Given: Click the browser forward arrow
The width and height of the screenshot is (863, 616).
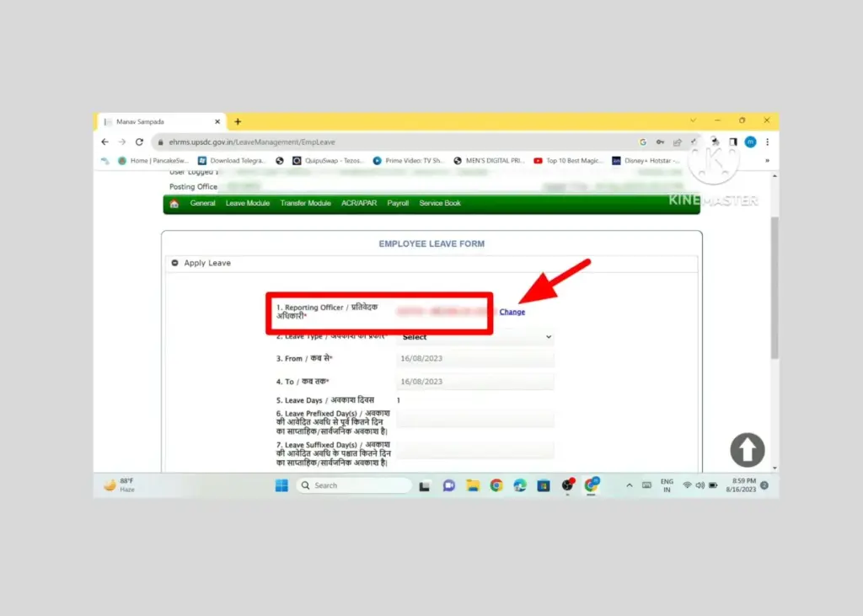Looking at the screenshot, I should coord(122,142).
